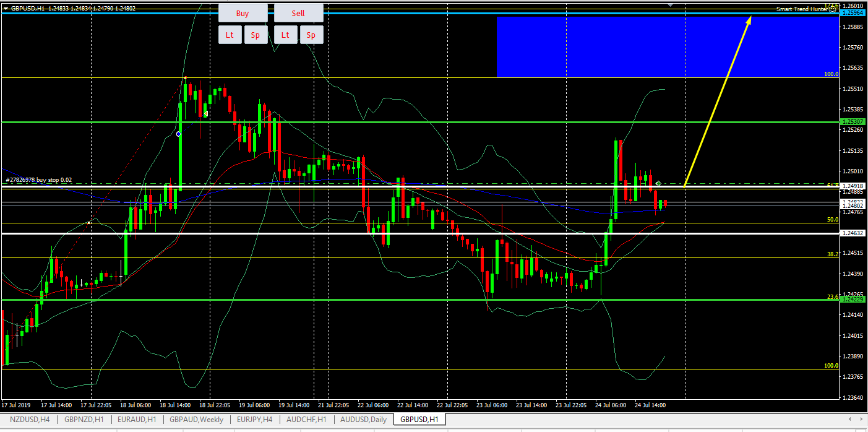Click the 1.25964 cyan price label

(853, 12)
